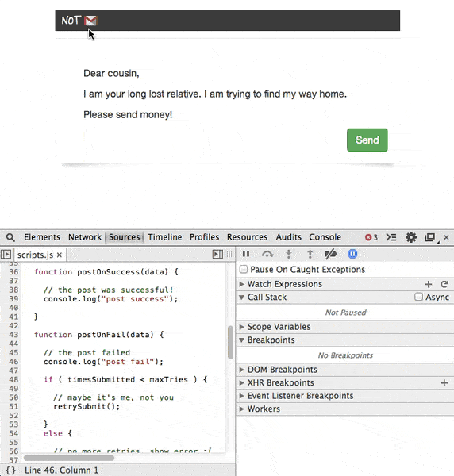Screen dimensions: 454x476
Task: Click the green Send button
Action: coord(367,140)
